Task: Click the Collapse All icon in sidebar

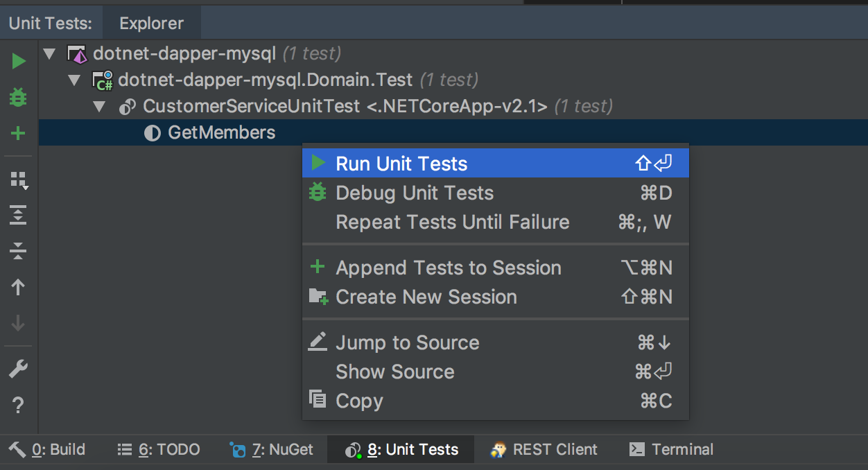Action: click(x=19, y=251)
